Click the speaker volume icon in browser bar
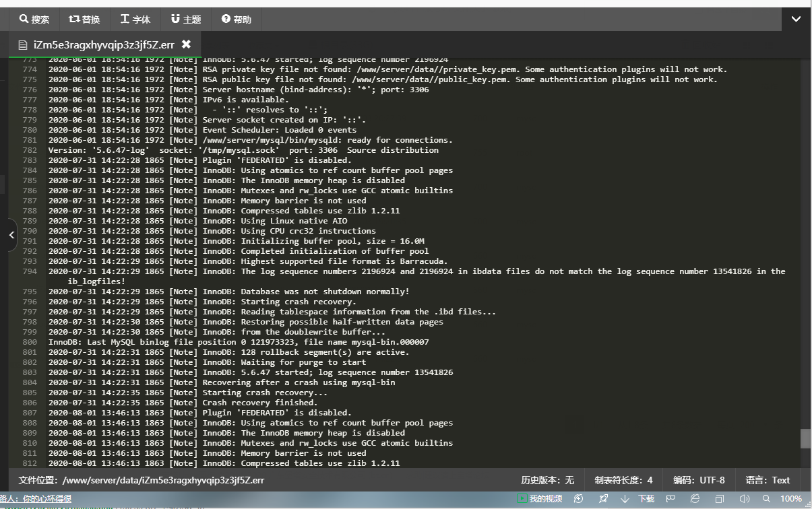The height and width of the screenshot is (509, 812). (x=745, y=499)
